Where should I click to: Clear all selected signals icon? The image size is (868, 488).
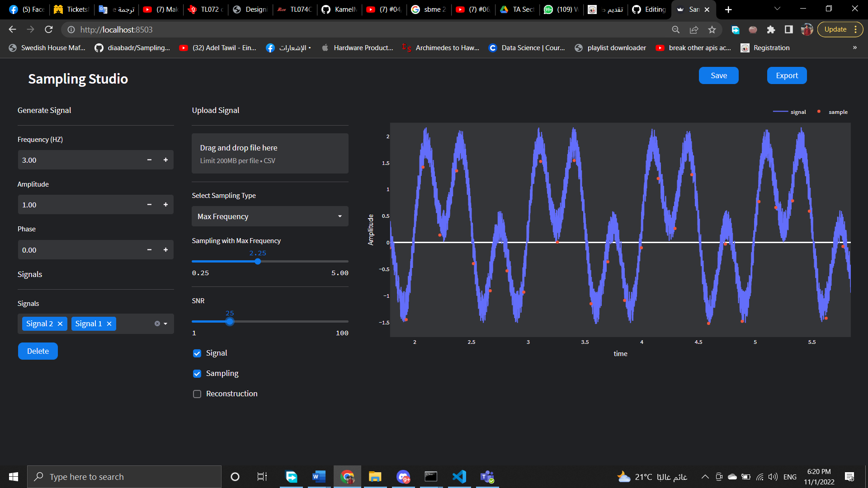click(x=157, y=324)
